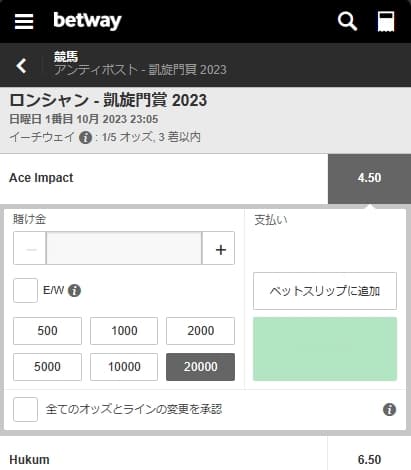This screenshot has width=411, height=470.
Task: Increase stake with the plus button
Action: coord(219,248)
